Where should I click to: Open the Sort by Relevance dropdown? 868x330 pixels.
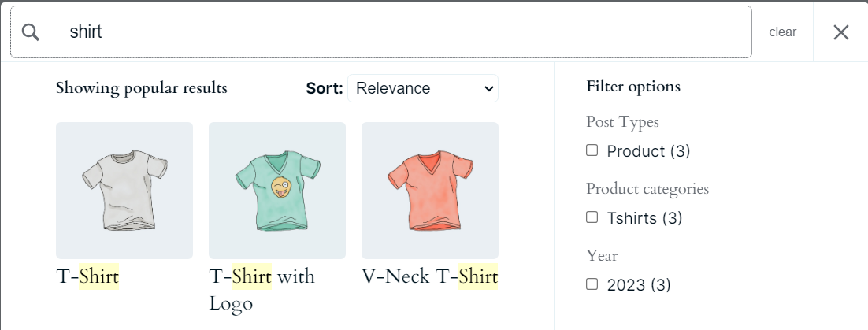422,88
